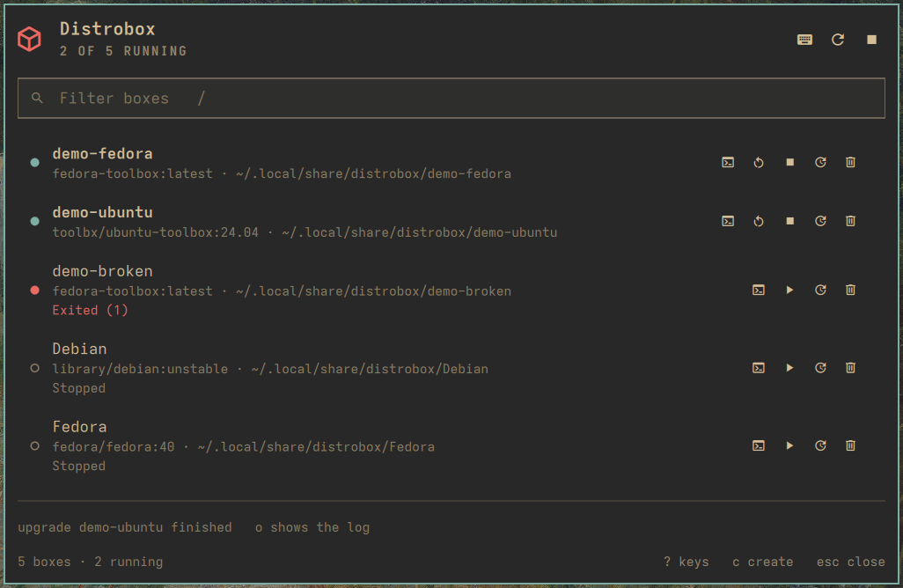Open a terminal in the Debian box

[x=759, y=367]
